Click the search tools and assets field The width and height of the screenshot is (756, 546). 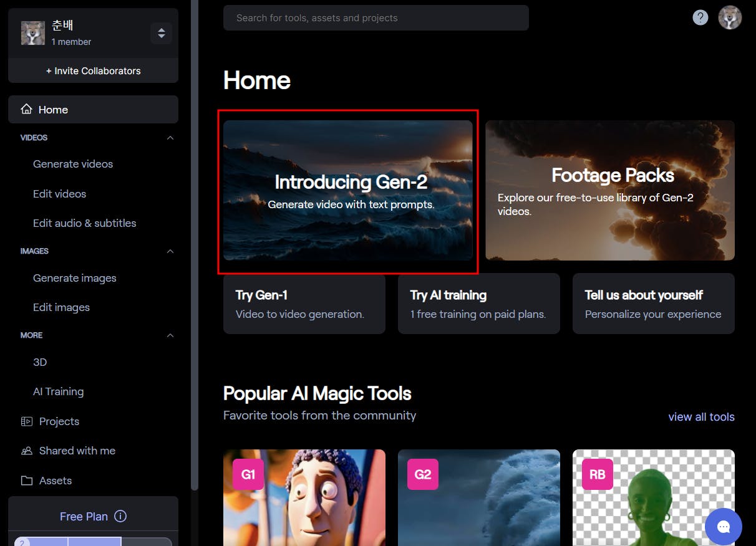click(x=376, y=18)
